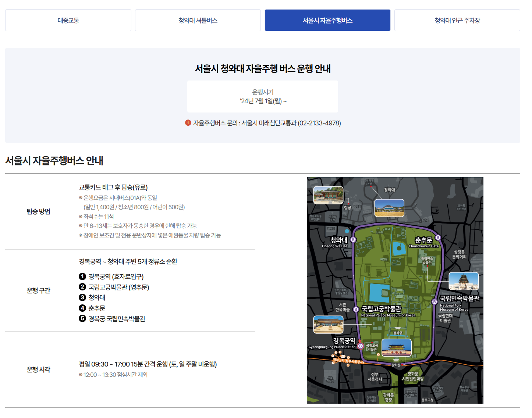
Task: Select the 광화문 gate photo thumbnail
Action: click(397, 348)
